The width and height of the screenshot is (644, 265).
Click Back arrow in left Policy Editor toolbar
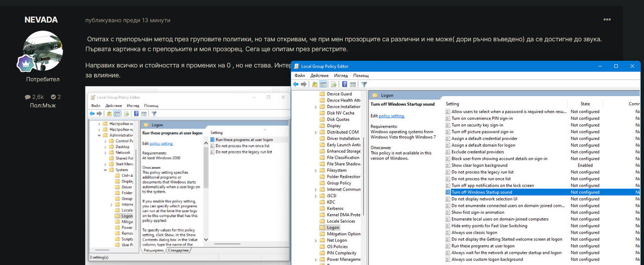92,114
